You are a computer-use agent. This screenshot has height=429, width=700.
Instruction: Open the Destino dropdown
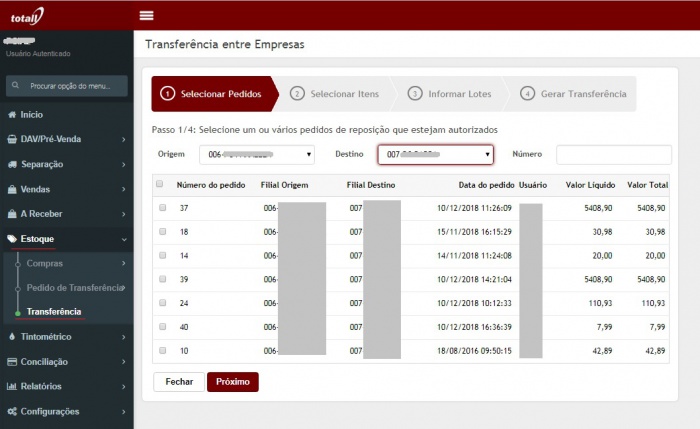[436, 155]
